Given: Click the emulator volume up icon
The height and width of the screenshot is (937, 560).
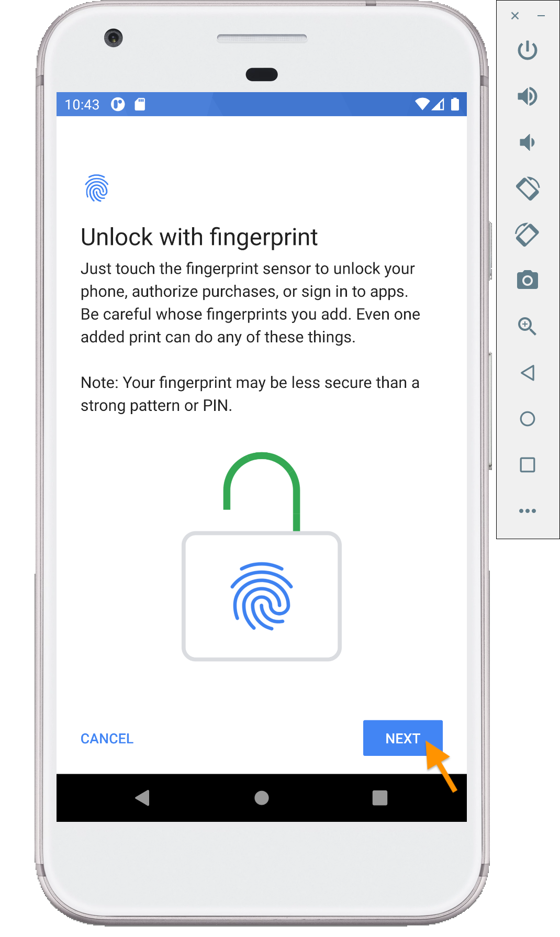Looking at the screenshot, I should click(527, 96).
